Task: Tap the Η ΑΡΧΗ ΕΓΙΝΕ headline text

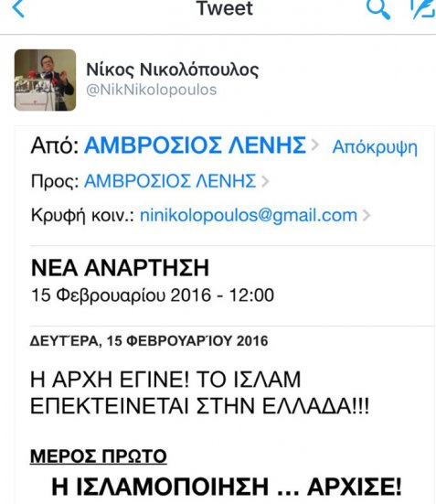Action: pos(199,392)
